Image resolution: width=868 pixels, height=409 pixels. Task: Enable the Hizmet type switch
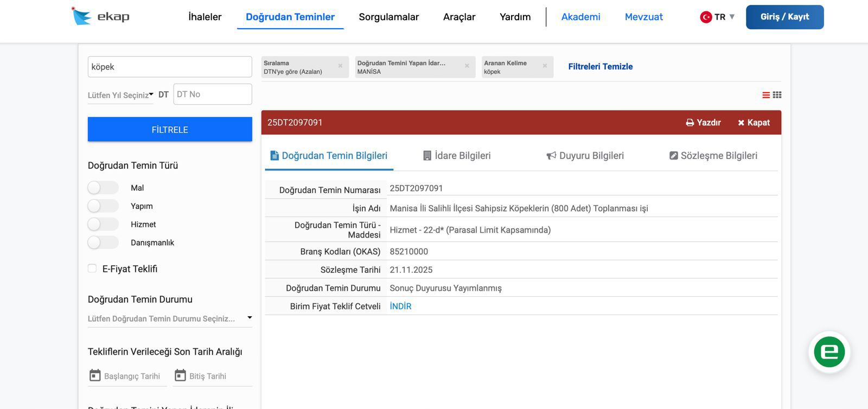[103, 225]
